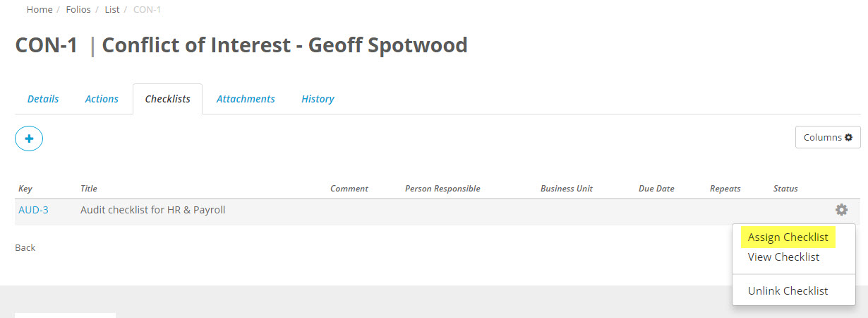Go to Home in breadcrumb
The image size is (868, 318).
coord(40,10)
